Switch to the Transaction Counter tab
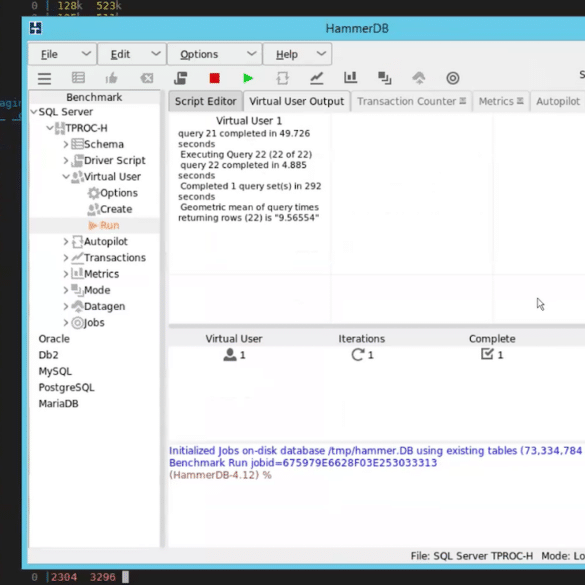This screenshot has height=585, width=585. pyautogui.click(x=412, y=101)
